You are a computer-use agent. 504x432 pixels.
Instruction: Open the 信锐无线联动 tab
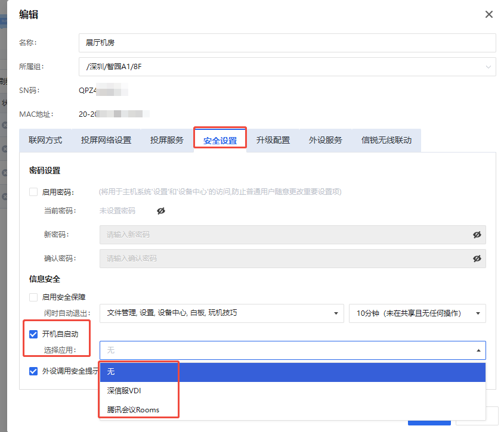[x=386, y=141]
